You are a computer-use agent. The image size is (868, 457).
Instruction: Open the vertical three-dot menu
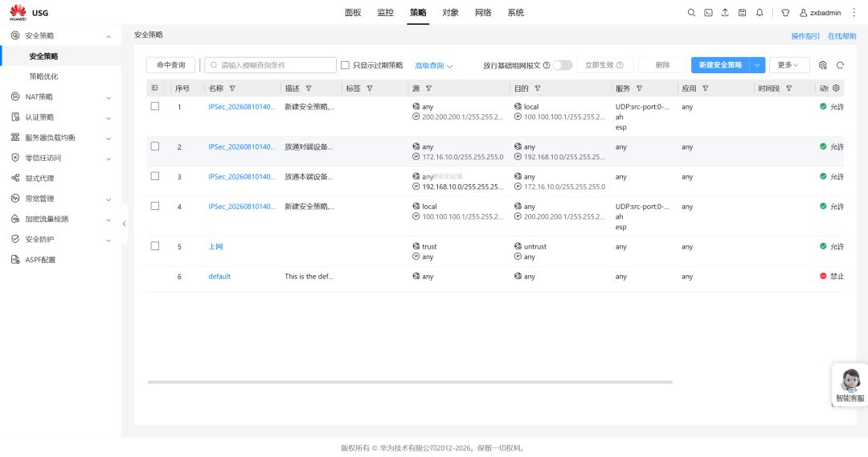tap(854, 12)
